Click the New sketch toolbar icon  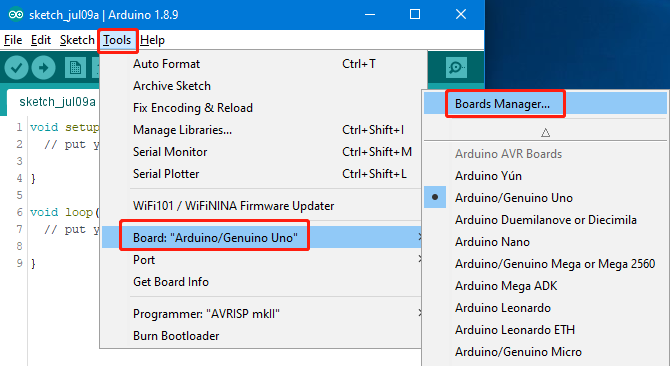click(75, 67)
